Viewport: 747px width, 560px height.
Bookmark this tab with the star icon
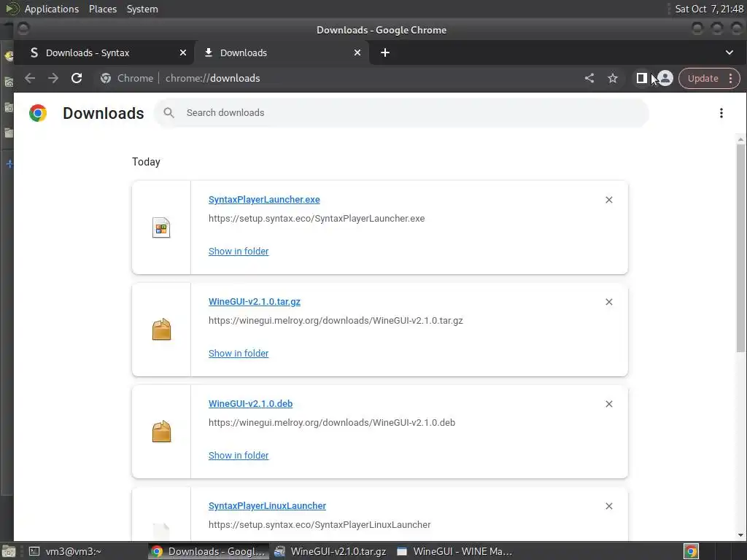pyautogui.click(x=613, y=78)
